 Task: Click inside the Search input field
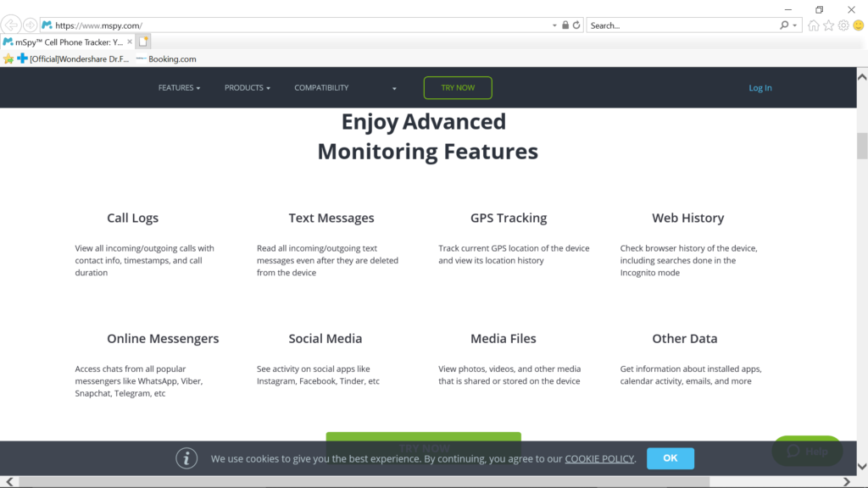[678, 25]
